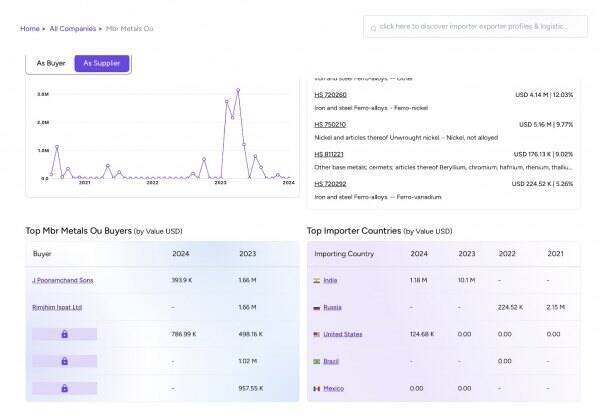Click the 2024 axis label on chart
This screenshot has width=600, height=420.
(288, 183)
